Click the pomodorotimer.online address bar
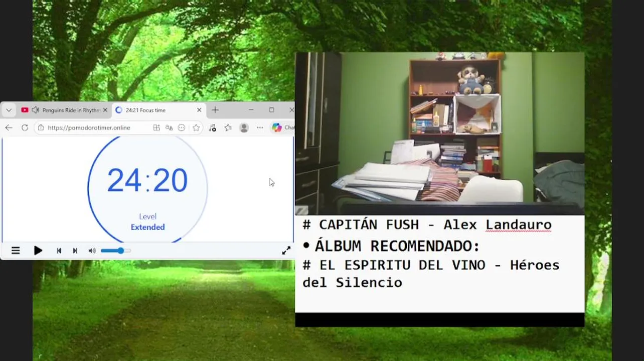Screen dimensions: 644x361 click(89, 128)
